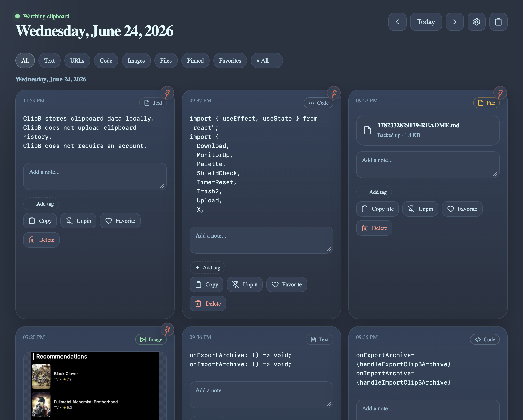Delete the 11:59 PM text card
The height and width of the screenshot is (420, 523).
(41, 240)
